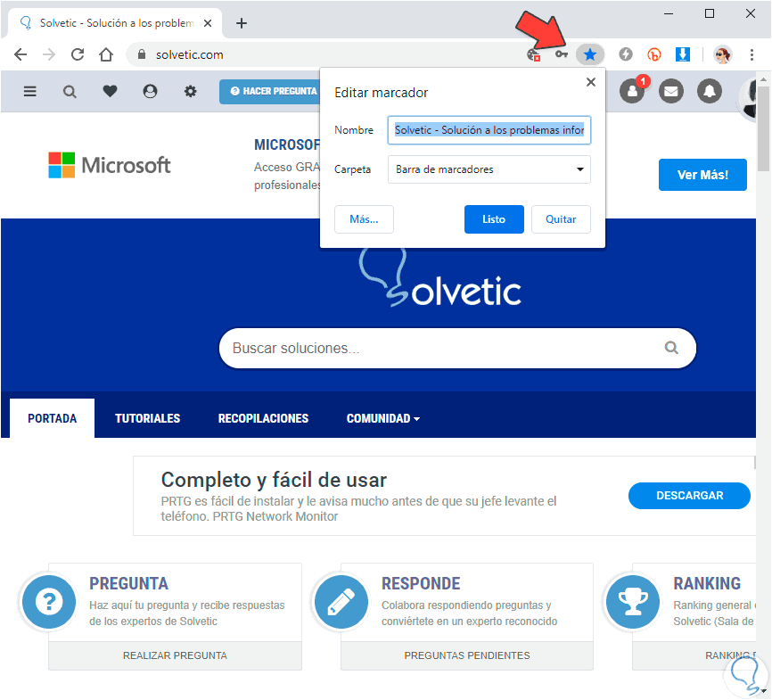Click the Más... button
This screenshot has height=700, width=772.
(x=364, y=219)
